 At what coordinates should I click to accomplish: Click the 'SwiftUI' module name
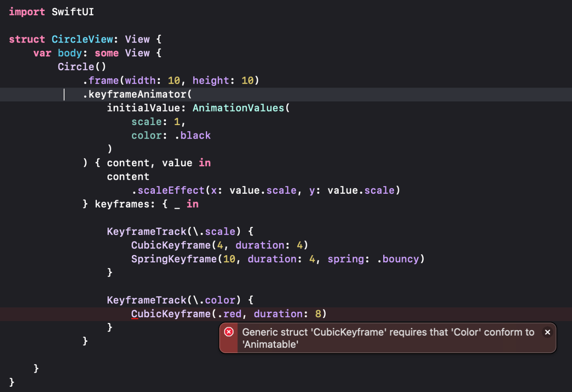pyautogui.click(x=73, y=12)
